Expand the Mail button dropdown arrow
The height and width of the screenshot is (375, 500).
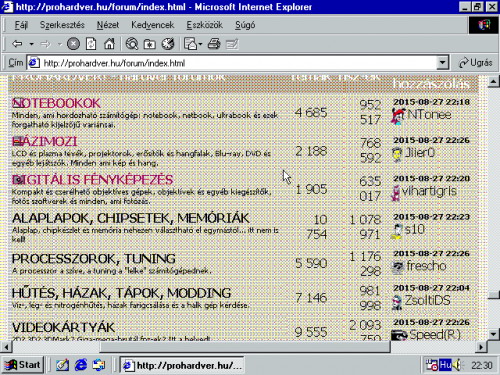point(200,44)
